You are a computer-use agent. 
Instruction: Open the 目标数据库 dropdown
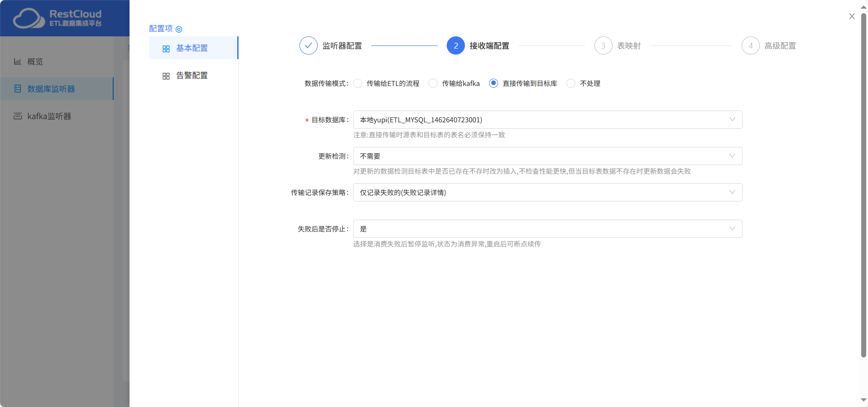click(548, 120)
